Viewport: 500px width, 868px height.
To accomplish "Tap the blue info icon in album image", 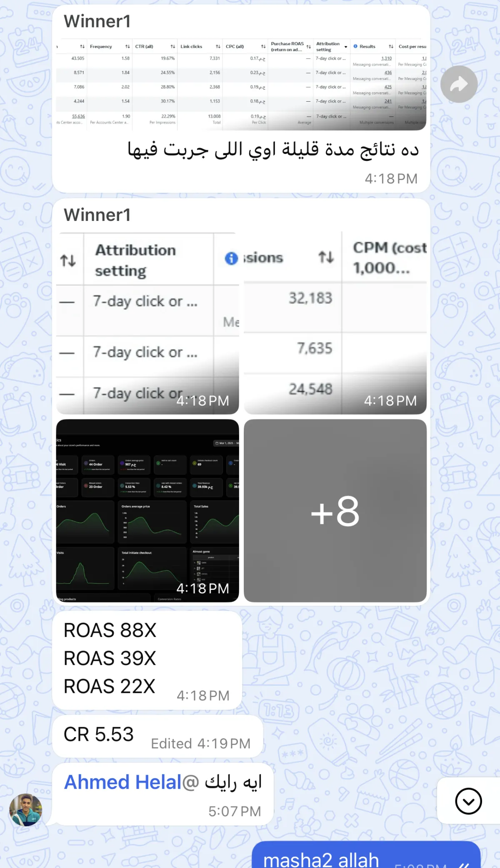I will (x=231, y=258).
